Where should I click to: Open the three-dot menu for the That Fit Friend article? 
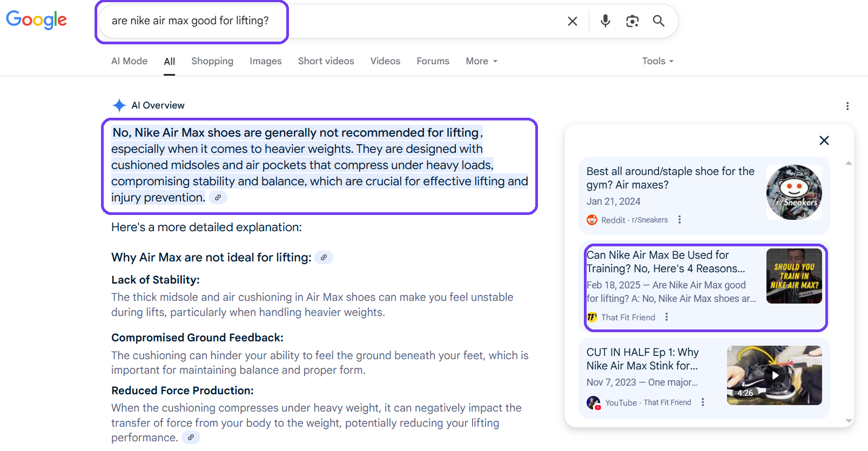point(667,317)
